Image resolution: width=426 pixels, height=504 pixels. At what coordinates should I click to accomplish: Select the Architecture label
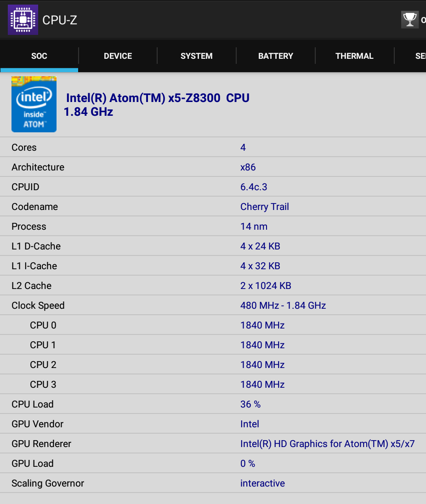pos(38,167)
